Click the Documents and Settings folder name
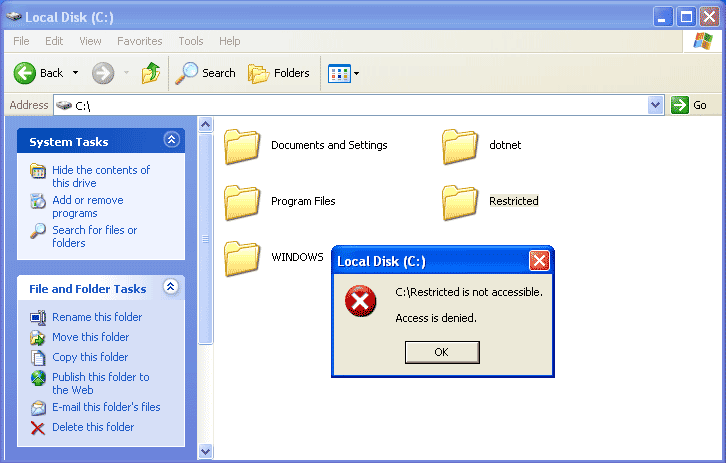The image size is (726, 463). tap(329, 145)
